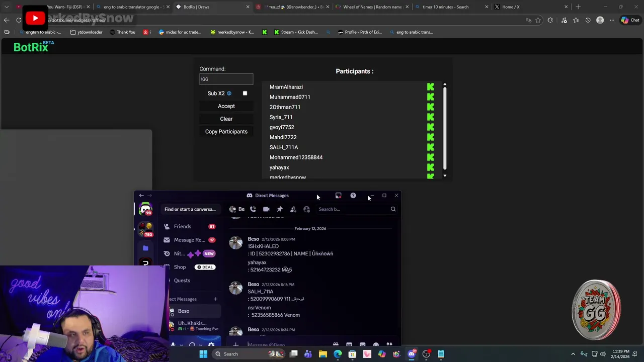
Task: Open pinned messages in Discord
Action: [280, 209]
